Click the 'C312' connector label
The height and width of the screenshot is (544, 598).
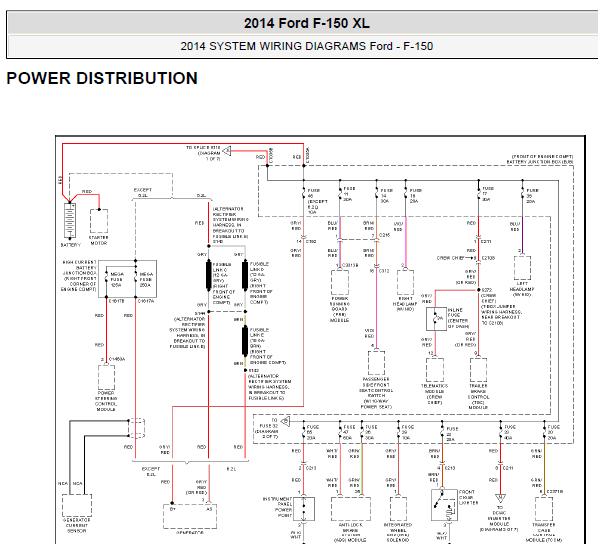click(384, 271)
